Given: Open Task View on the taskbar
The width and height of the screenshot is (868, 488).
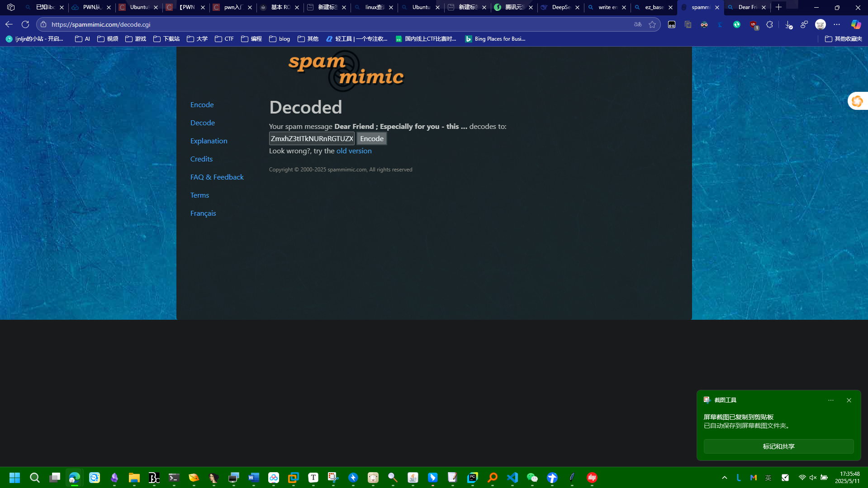Looking at the screenshot, I should point(55,478).
